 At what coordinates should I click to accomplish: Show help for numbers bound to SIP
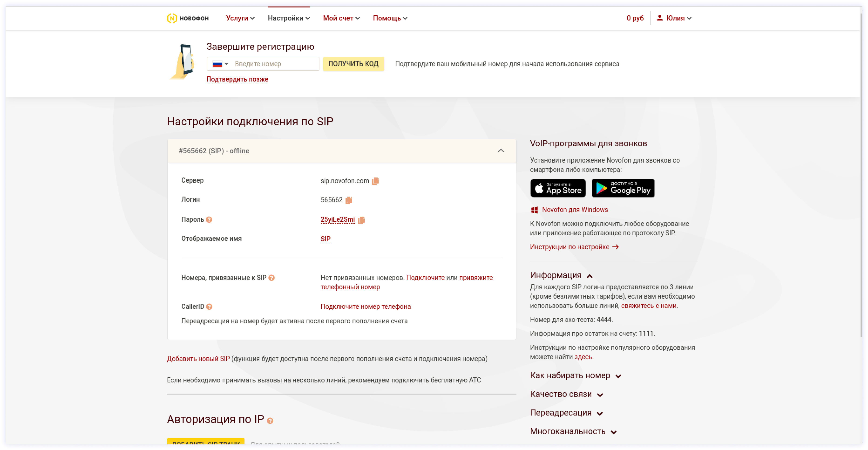click(x=271, y=278)
